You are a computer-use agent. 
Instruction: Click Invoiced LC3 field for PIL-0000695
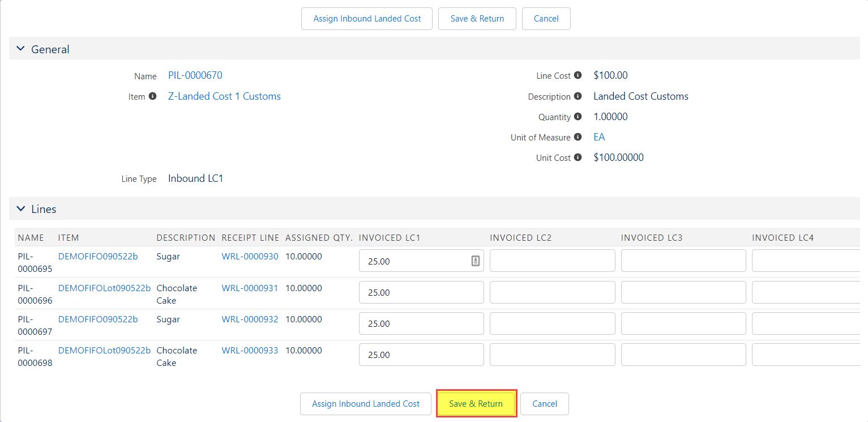pyautogui.click(x=683, y=261)
